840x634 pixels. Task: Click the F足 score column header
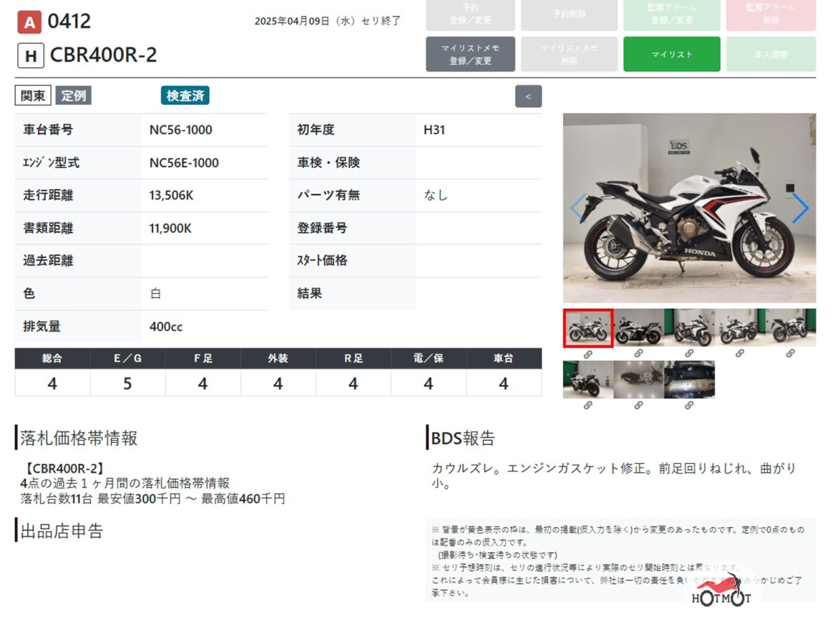tap(203, 358)
